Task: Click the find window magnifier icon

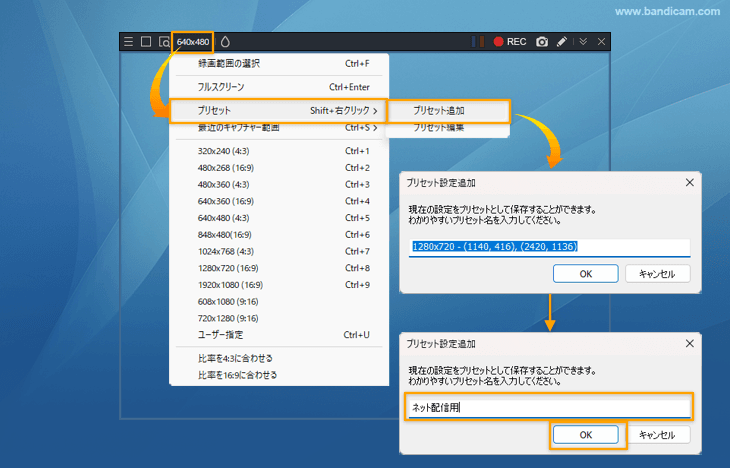Action: [x=164, y=42]
